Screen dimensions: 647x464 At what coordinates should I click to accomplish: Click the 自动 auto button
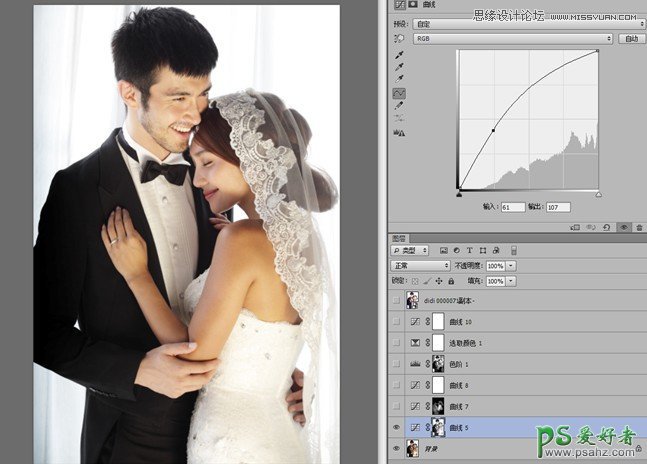point(631,39)
